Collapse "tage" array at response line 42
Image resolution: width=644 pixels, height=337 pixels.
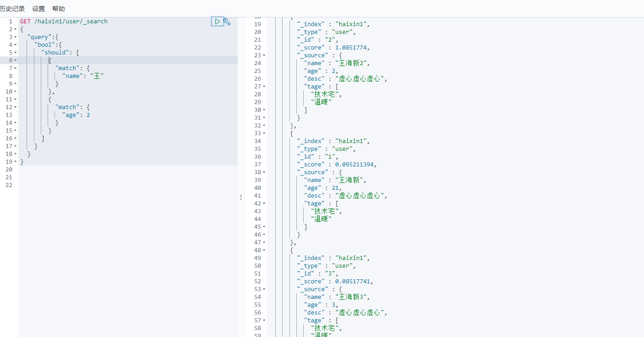pyautogui.click(x=264, y=204)
